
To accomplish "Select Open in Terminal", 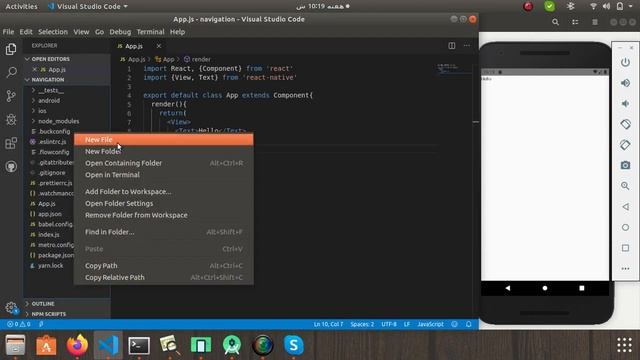I will [163, 175].
